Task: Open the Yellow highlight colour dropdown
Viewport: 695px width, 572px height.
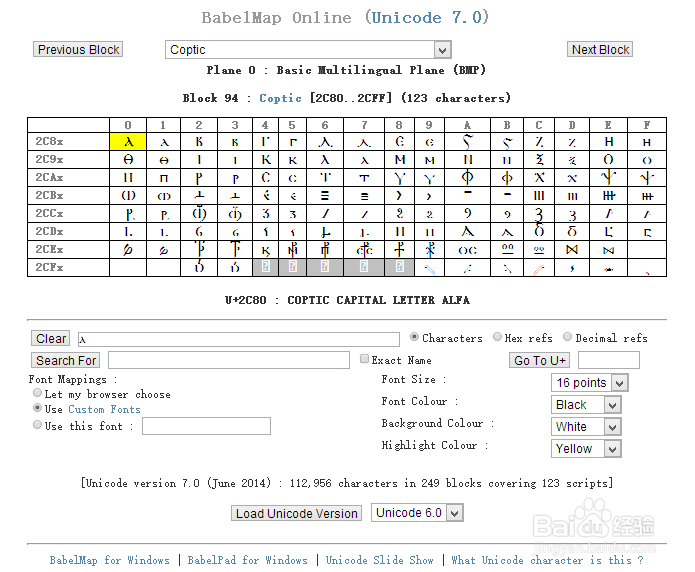Action: coord(586,449)
